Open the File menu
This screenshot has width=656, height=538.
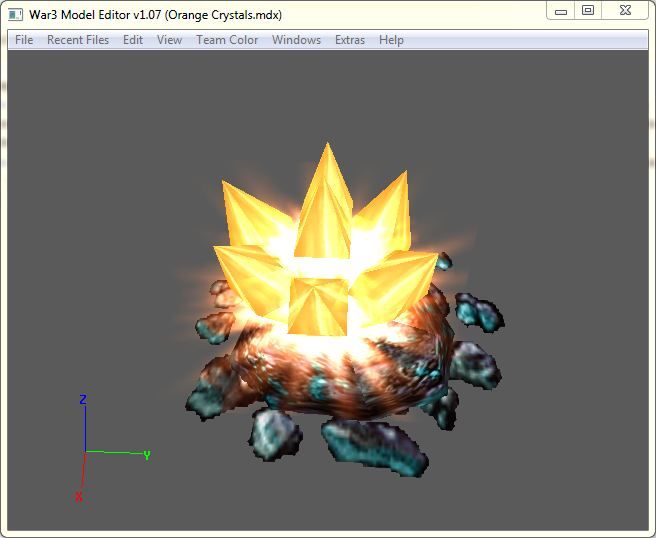(x=24, y=40)
